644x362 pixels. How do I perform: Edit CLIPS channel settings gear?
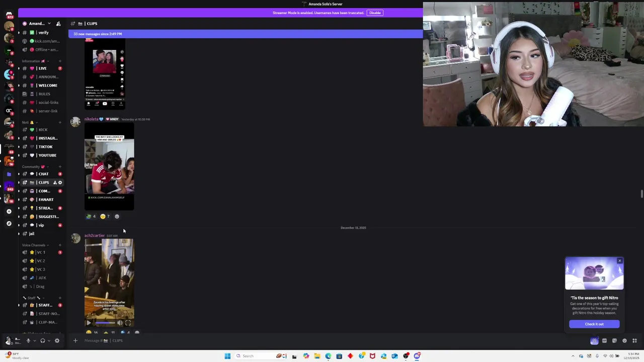pyautogui.click(x=60, y=183)
